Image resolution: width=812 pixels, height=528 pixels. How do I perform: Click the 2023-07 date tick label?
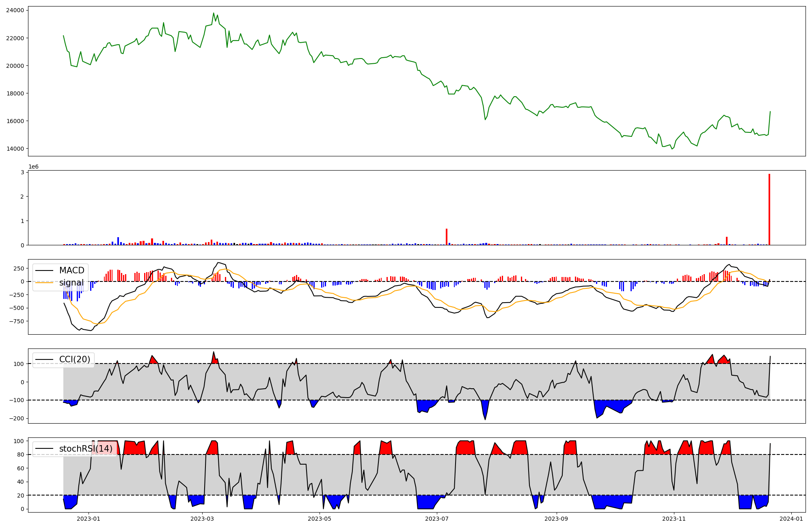click(x=437, y=519)
